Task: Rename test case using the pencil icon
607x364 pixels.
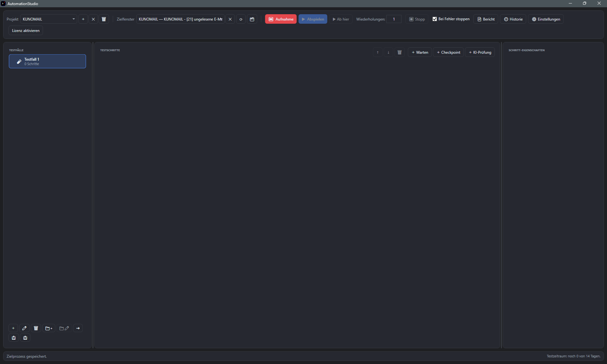Action: click(24, 328)
